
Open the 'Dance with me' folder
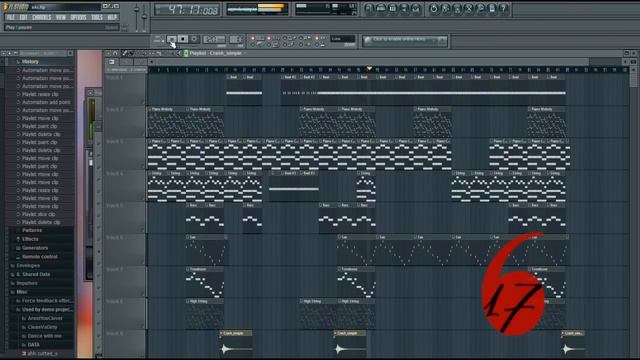(x=44, y=336)
